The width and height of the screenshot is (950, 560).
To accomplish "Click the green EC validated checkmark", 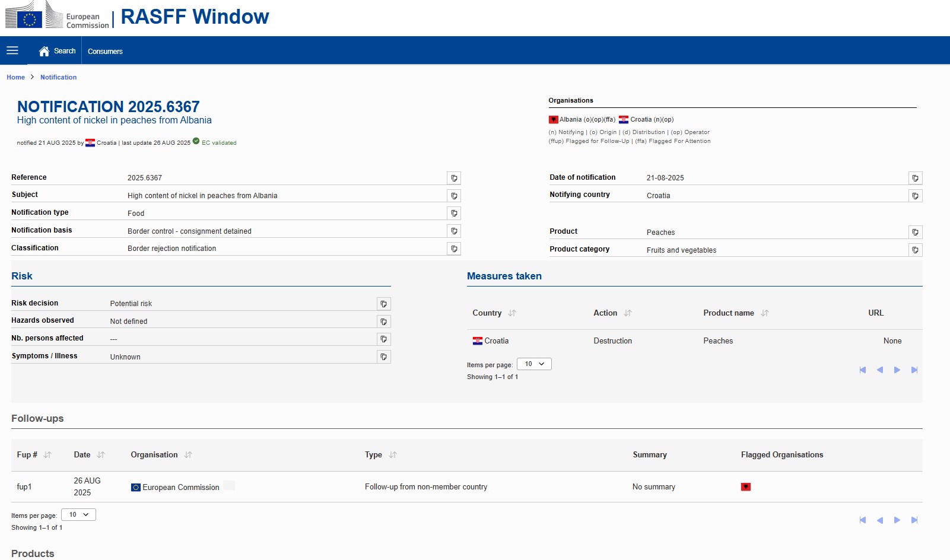I will (x=196, y=141).
